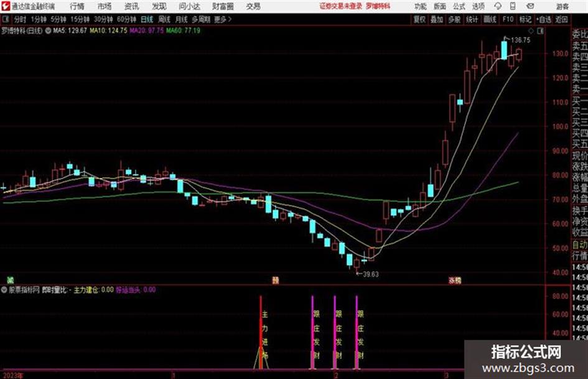Switch to the 60分钟 period
Viewport: 588px width, 379px height.
(x=126, y=19)
